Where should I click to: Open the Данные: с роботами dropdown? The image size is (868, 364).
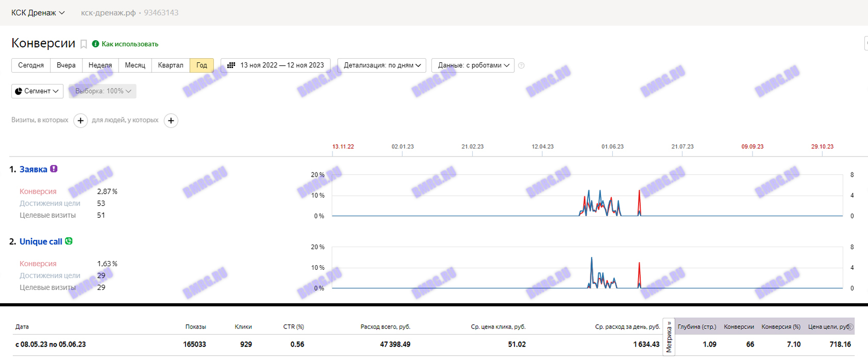tap(473, 65)
